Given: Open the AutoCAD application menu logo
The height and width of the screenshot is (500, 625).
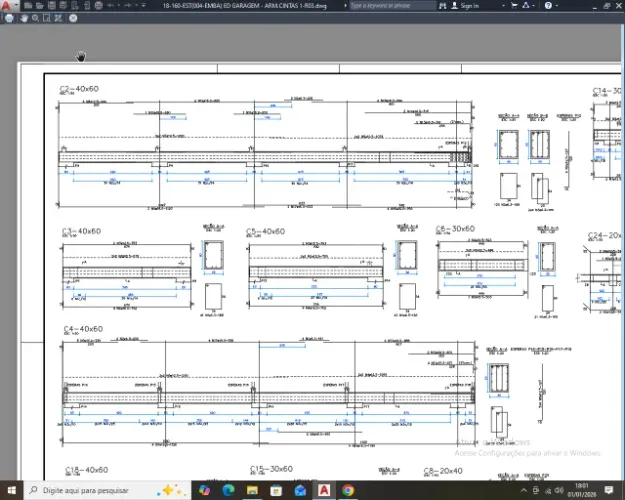Looking at the screenshot, I should (6, 5).
